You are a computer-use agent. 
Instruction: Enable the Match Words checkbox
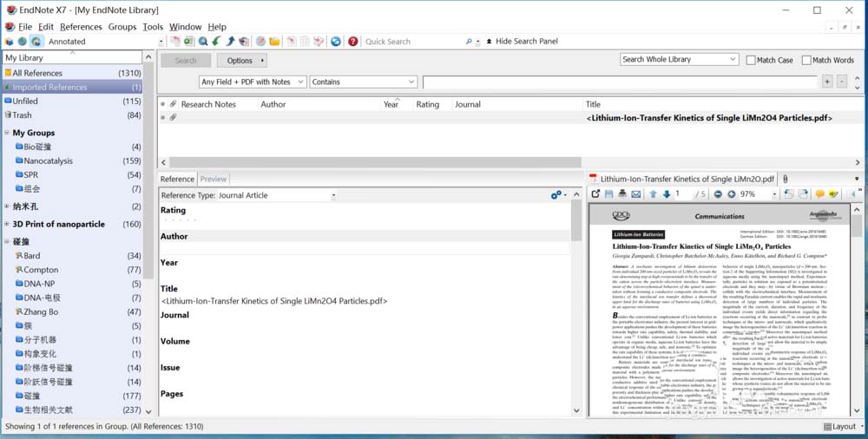(806, 60)
